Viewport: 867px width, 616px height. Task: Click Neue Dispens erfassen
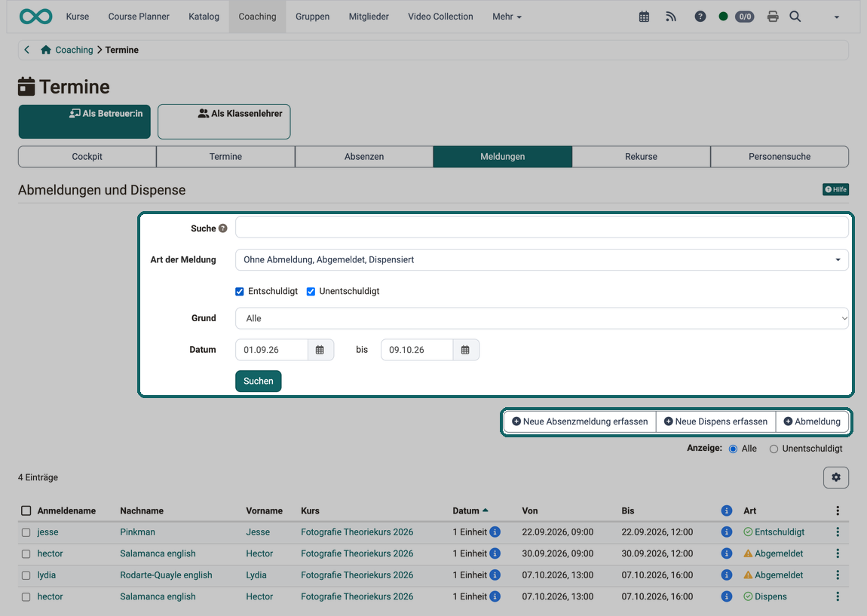[715, 421]
